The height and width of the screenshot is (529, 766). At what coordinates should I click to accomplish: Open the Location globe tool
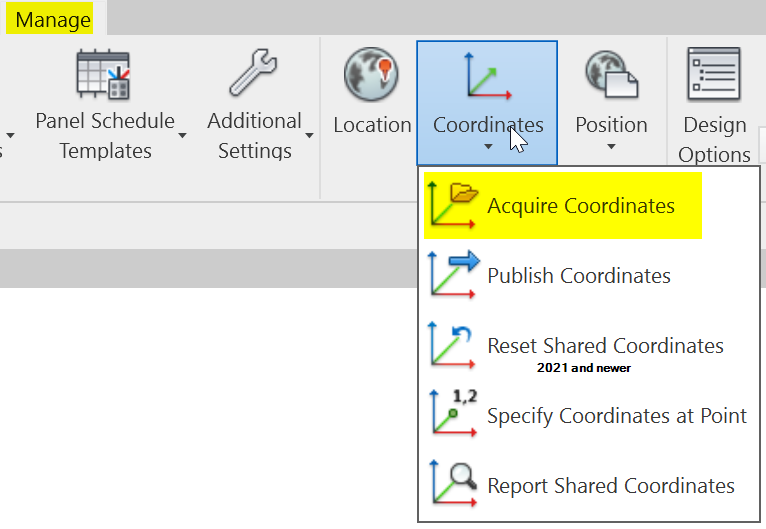tap(372, 76)
